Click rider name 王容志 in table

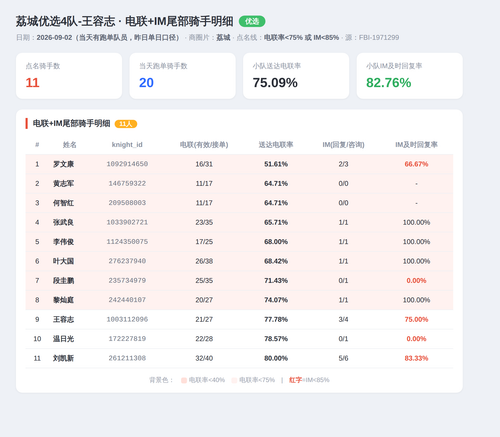pyautogui.click(x=63, y=319)
